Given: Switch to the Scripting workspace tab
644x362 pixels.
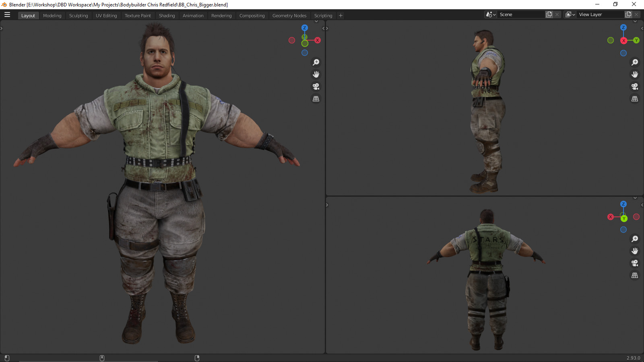Looking at the screenshot, I should [x=323, y=16].
